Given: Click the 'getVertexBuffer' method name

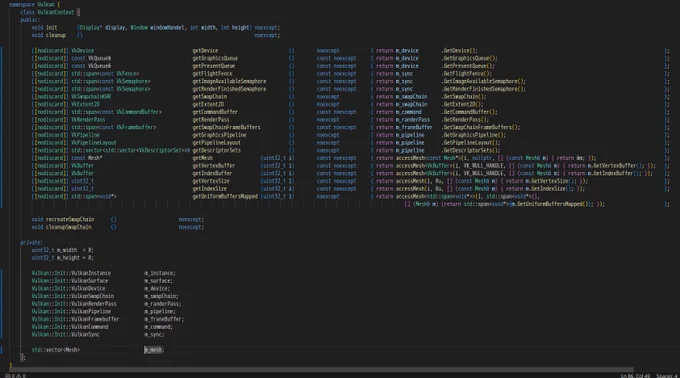Looking at the screenshot, I should (214, 166).
